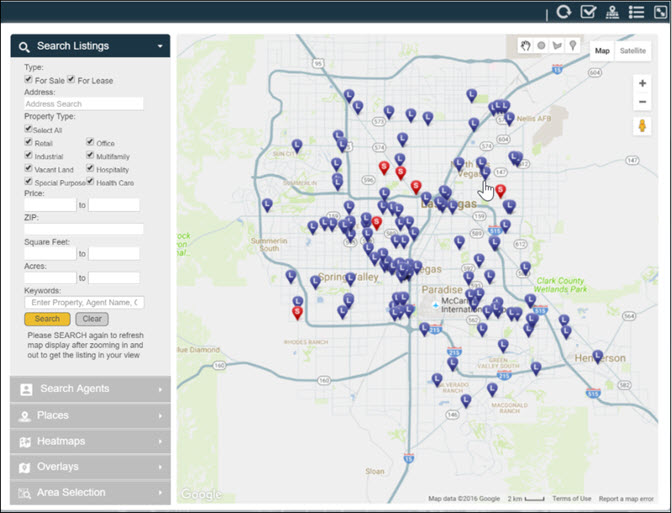Toggle fullscreen with the expand icon

coord(660,12)
